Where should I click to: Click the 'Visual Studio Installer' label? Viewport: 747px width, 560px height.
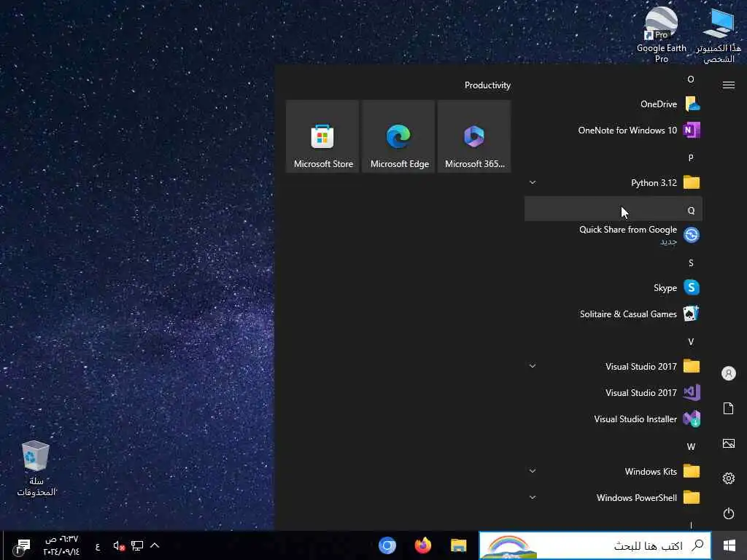(635, 419)
